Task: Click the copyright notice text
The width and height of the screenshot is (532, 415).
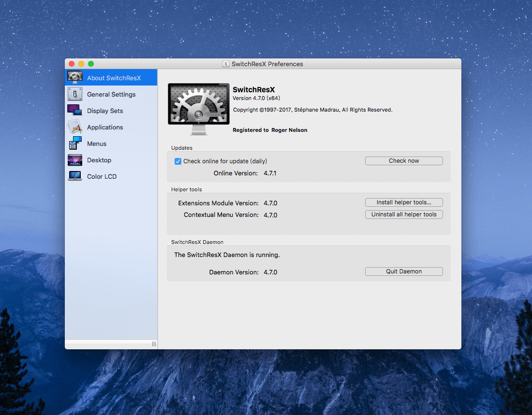Action: pos(312,110)
